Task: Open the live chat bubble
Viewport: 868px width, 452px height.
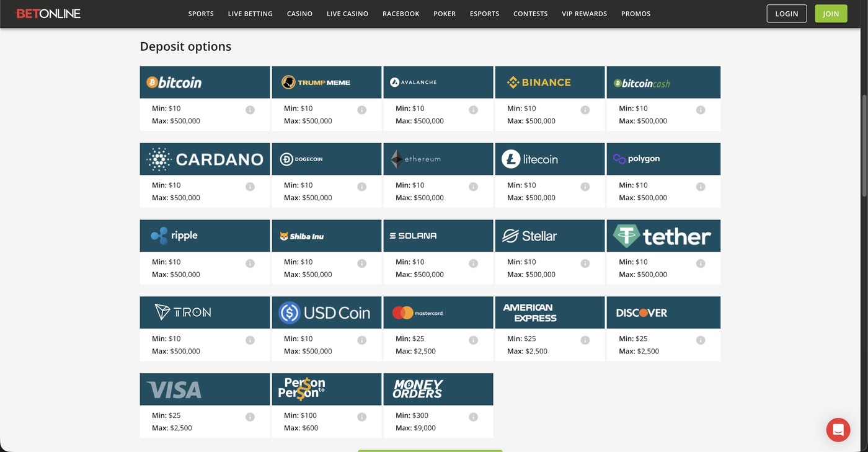Action: [x=838, y=430]
